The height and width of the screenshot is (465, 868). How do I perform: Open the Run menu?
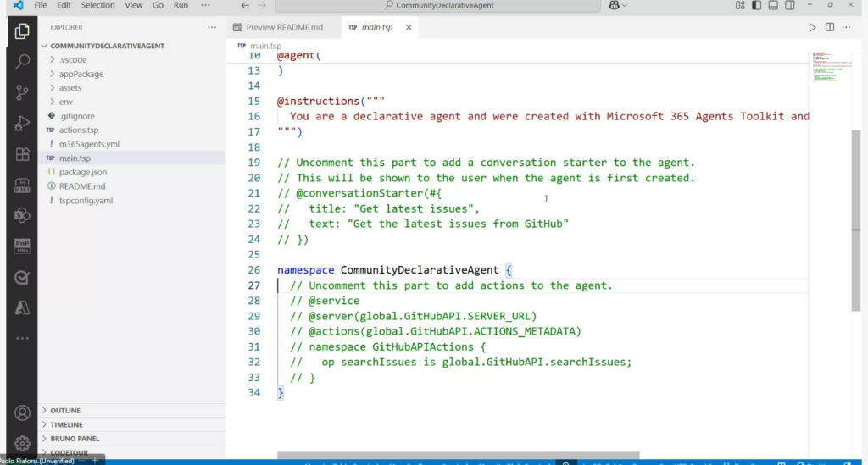181,6
